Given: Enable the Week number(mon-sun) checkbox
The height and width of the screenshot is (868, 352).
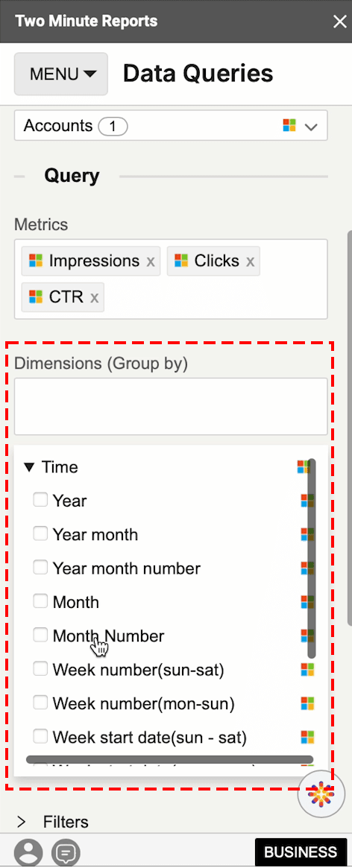Looking at the screenshot, I should (40, 703).
